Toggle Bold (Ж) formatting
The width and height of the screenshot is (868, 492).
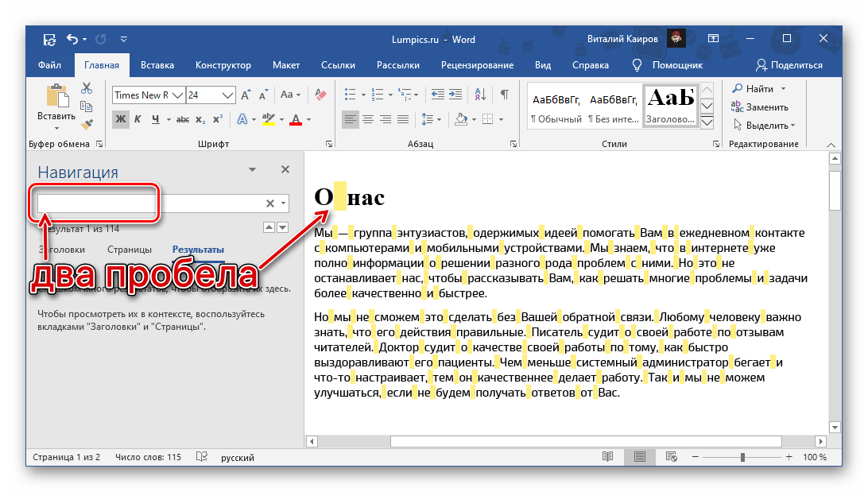coord(120,119)
